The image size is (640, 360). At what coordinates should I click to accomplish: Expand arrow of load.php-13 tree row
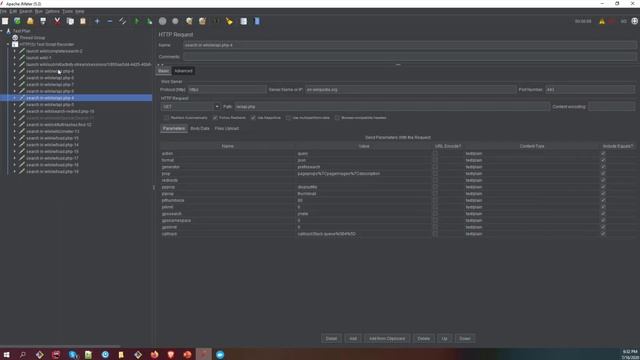(15, 138)
